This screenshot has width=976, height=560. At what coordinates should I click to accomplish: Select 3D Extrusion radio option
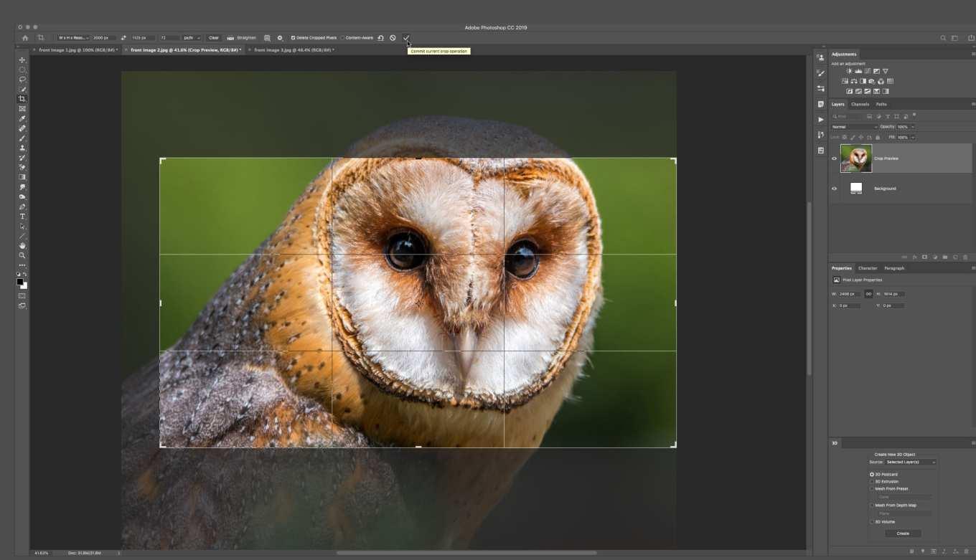click(872, 482)
